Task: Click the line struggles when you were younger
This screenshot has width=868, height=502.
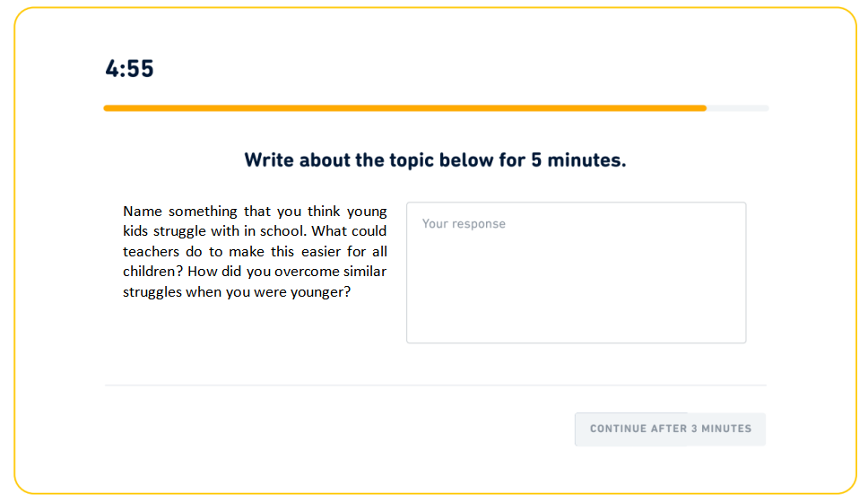Action: [x=237, y=292]
